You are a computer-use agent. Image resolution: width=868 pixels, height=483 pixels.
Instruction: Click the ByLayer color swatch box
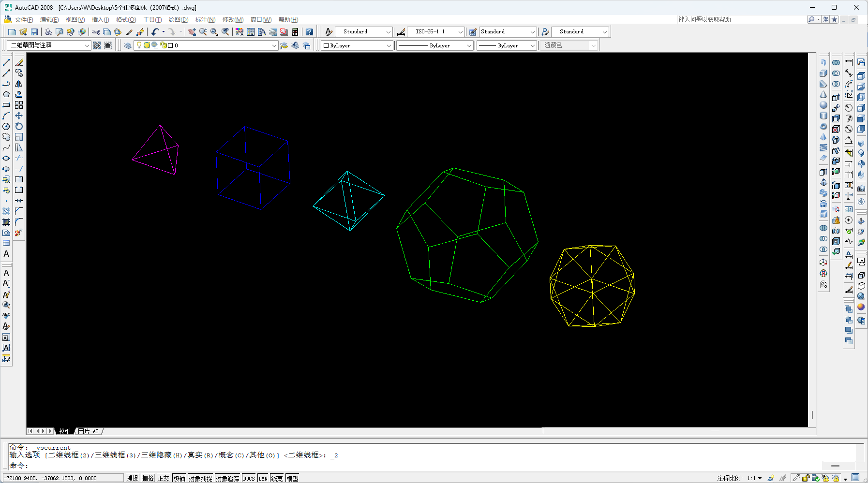click(326, 45)
